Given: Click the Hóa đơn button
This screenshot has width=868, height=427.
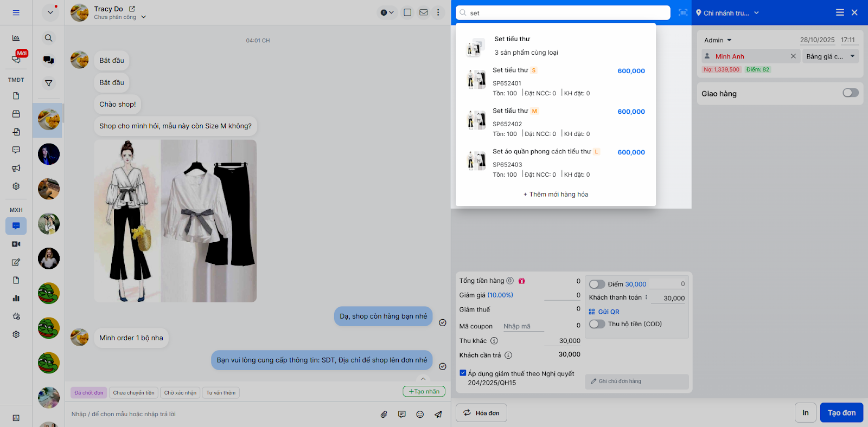Looking at the screenshot, I should click(x=481, y=413).
